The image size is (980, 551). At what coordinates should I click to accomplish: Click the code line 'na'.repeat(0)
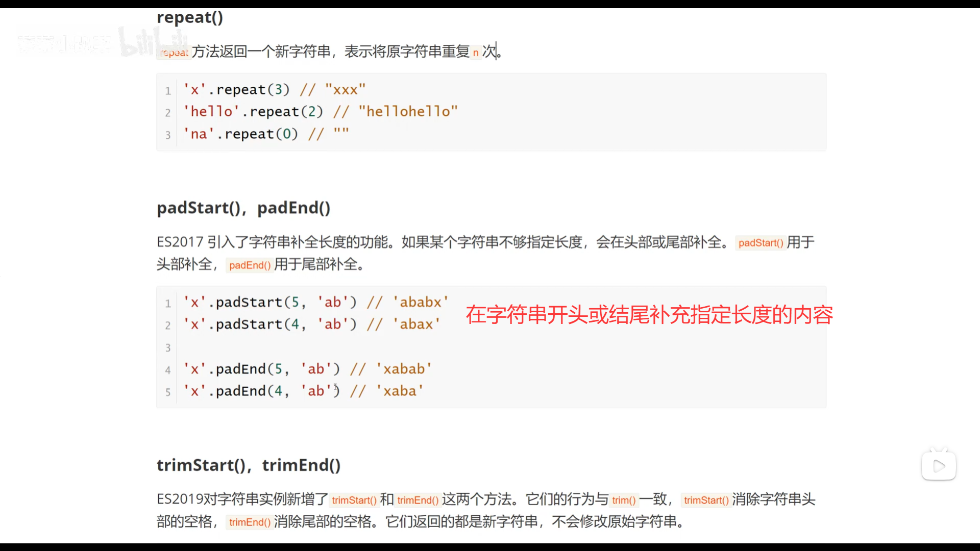click(241, 134)
